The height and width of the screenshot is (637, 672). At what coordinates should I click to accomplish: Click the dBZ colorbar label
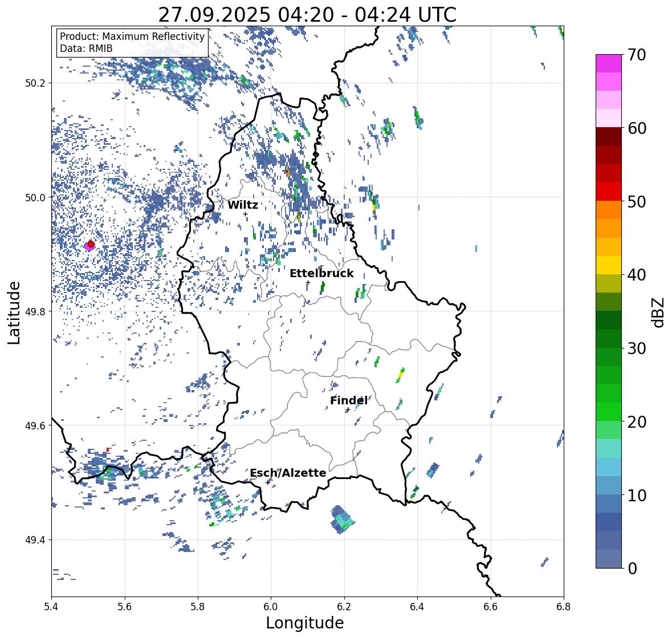point(659,313)
